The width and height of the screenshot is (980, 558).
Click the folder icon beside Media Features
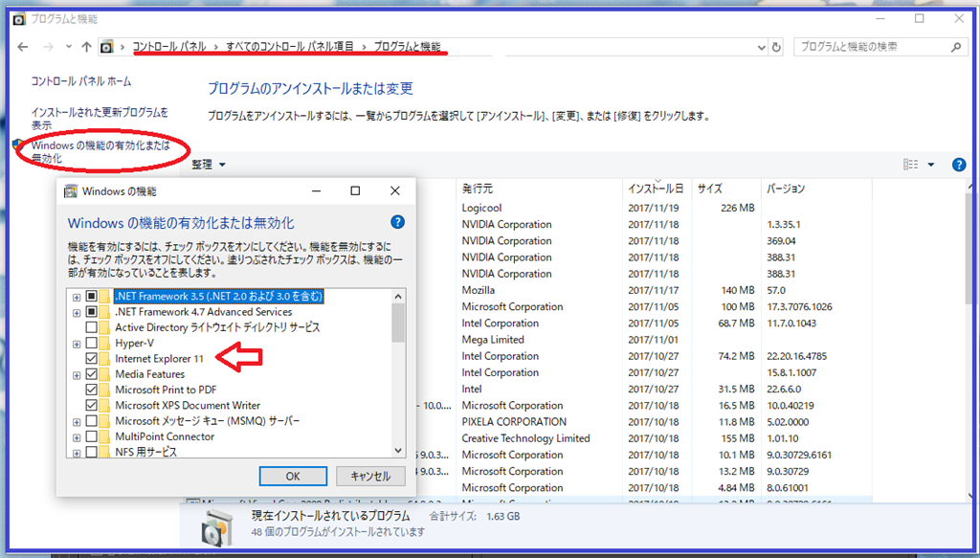pyautogui.click(x=104, y=374)
